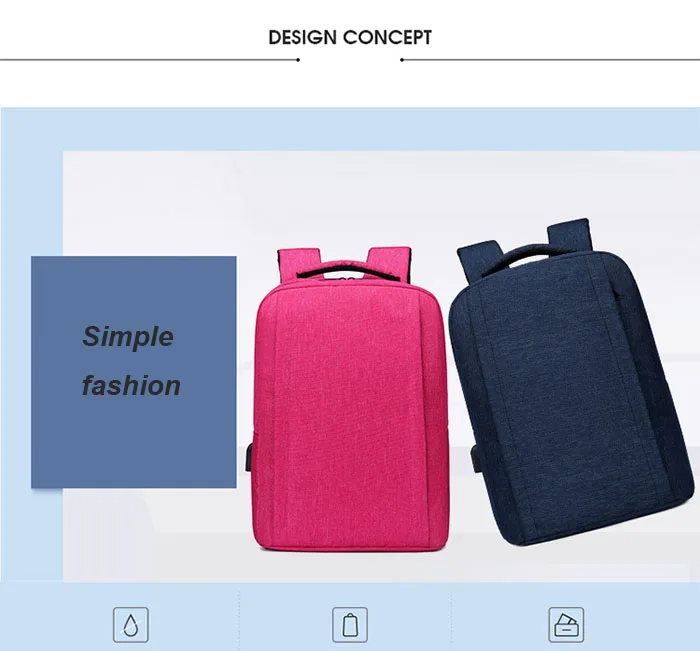
Task: Click the USB port on navy backpack
Action: pyautogui.click(x=476, y=458)
